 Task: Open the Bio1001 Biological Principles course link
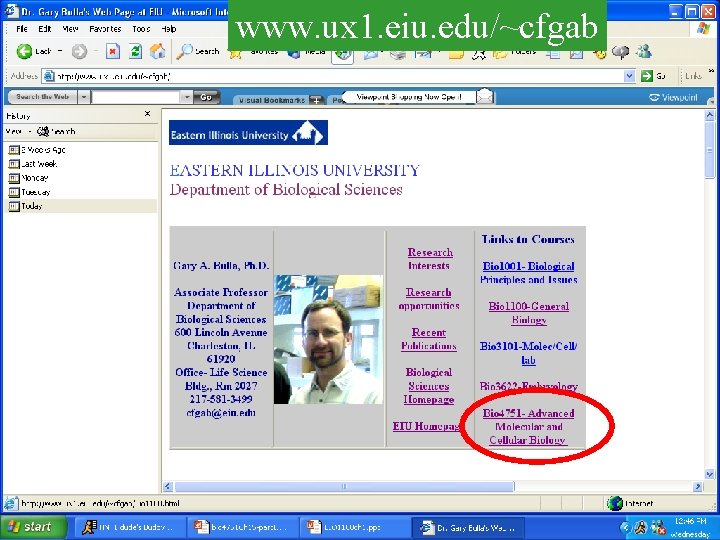pyautogui.click(x=529, y=273)
